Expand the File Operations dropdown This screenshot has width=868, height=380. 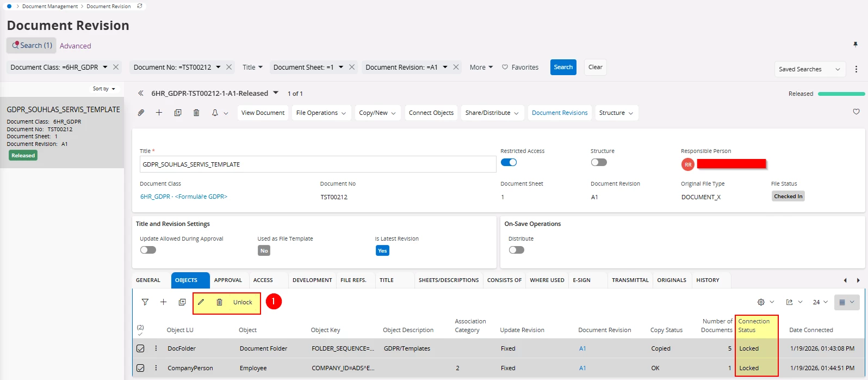coord(321,113)
